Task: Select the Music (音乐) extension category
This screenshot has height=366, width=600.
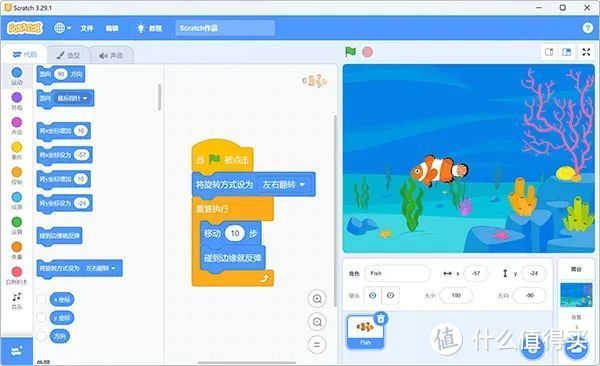Action: (16, 301)
